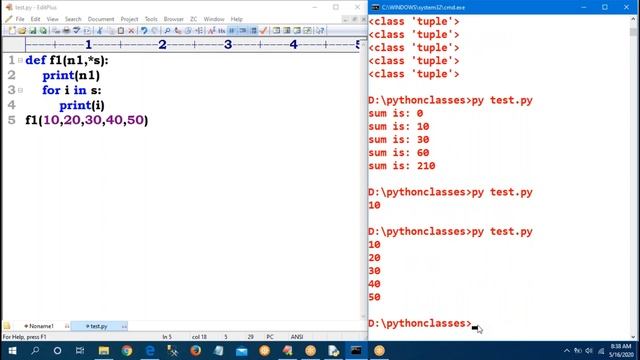Launch Chrome from the taskbar

pos(127,351)
